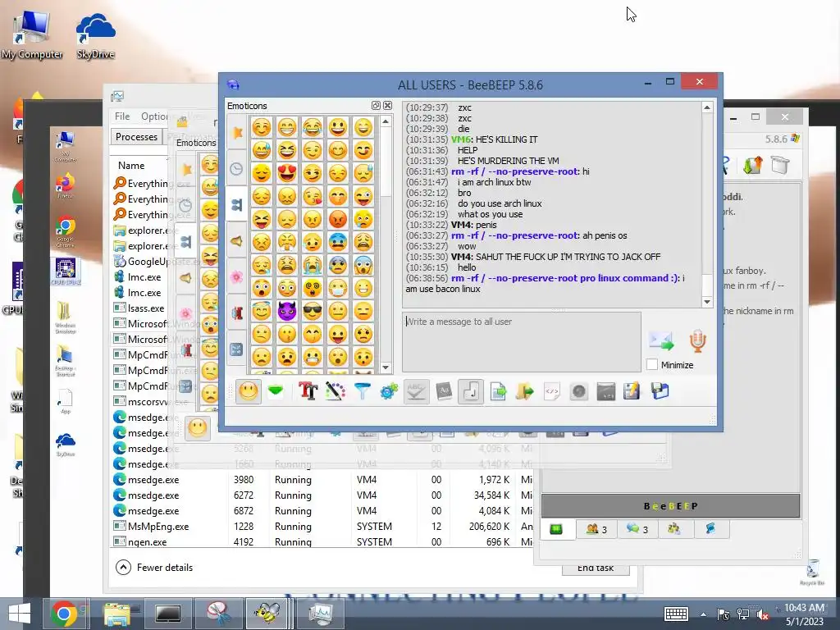Screen dimensions: 840x630
Task: Click the code snippet icon
Action: 552,391
